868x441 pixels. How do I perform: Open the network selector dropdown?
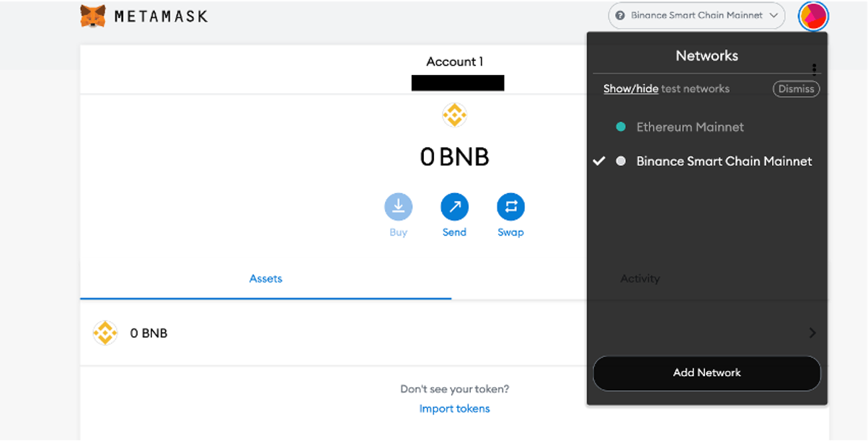click(696, 15)
